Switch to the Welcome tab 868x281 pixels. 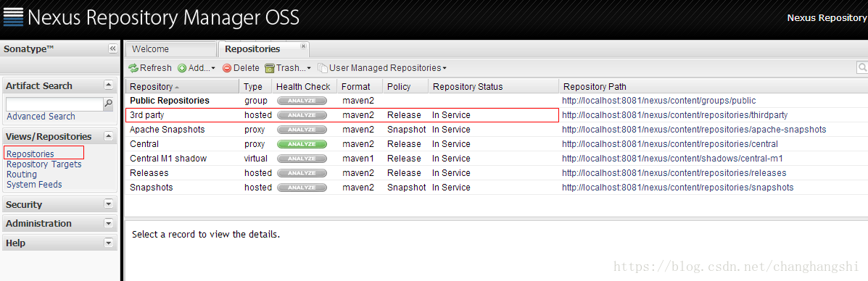pyautogui.click(x=171, y=49)
